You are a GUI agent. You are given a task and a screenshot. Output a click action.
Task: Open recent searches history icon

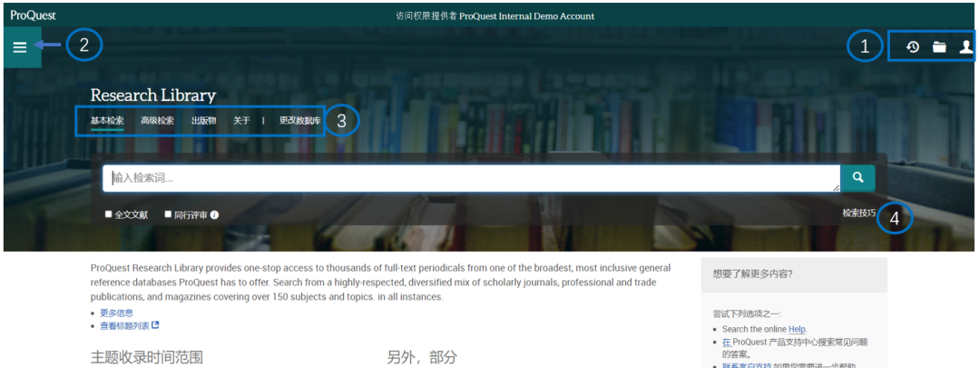913,47
